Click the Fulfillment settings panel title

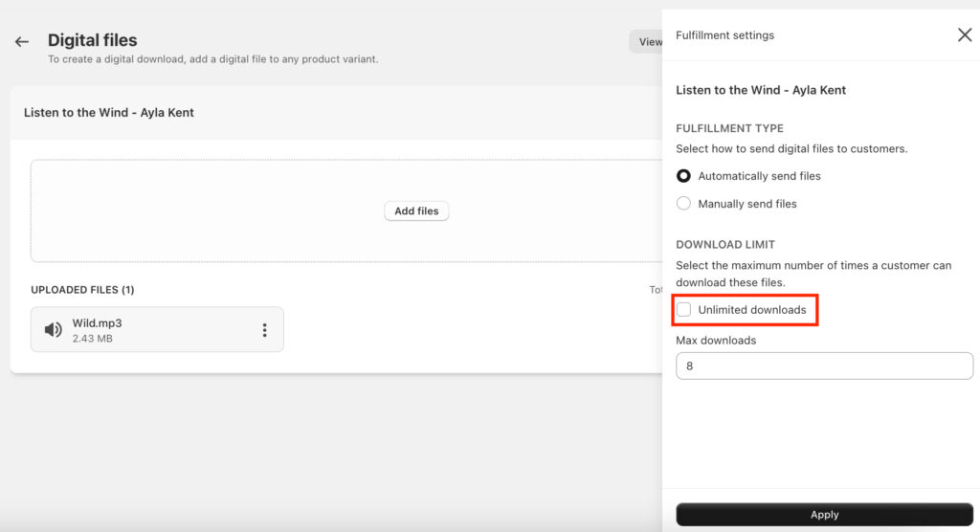point(724,35)
